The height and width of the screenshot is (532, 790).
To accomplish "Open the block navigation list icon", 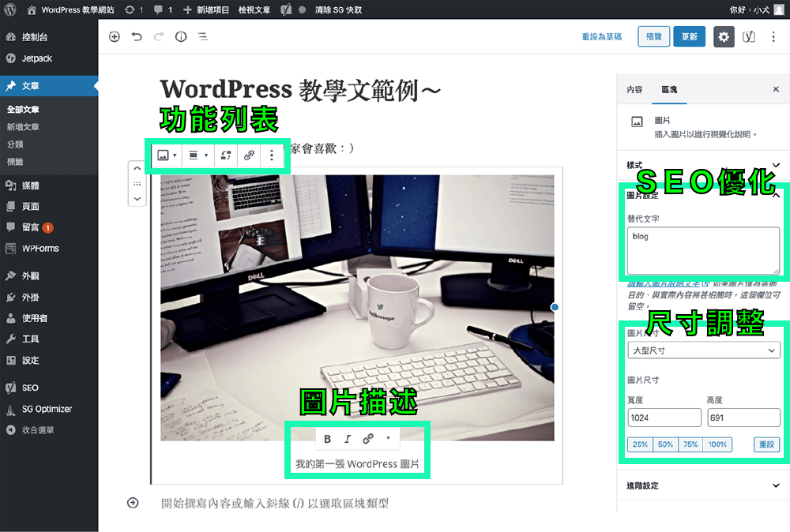I will coord(202,37).
